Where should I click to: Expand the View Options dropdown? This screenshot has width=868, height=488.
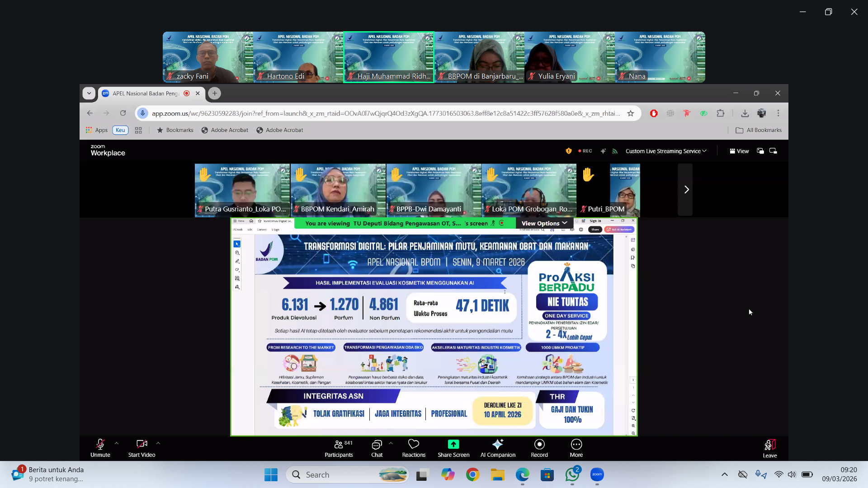click(544, 223)
